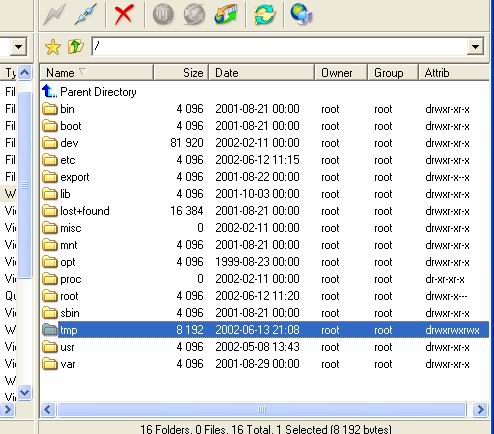Click the globe with computer icon
Image resolution: width=494 pixels, height=434 pixels.
coord(301,15)
